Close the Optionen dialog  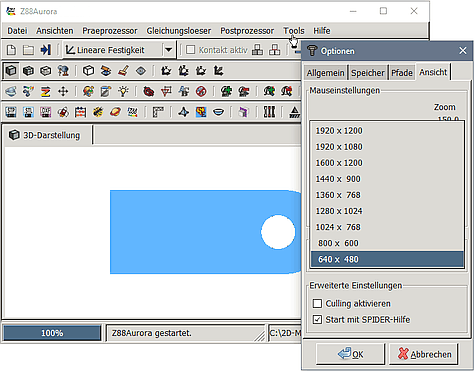point(463,51)
